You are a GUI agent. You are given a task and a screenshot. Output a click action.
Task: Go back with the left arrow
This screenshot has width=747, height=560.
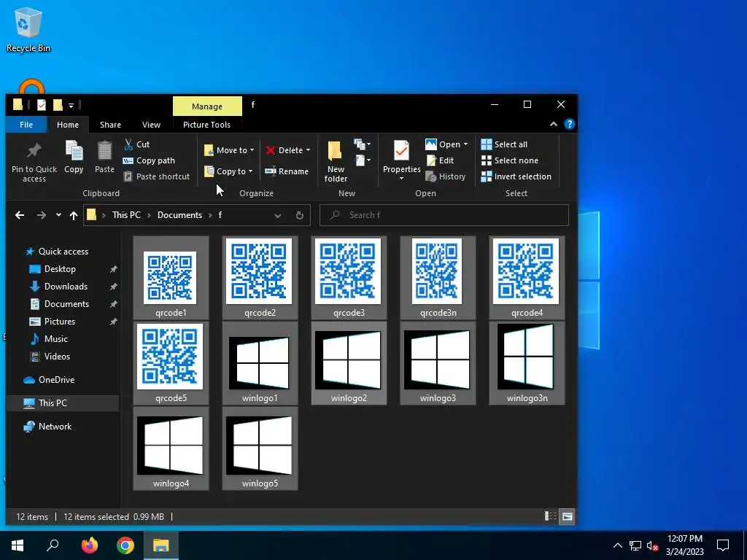20,215
